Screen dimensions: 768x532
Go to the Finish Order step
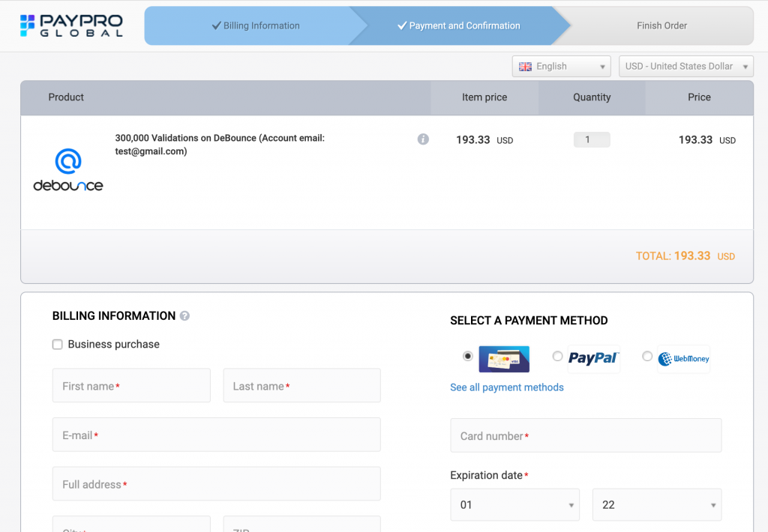661,25
